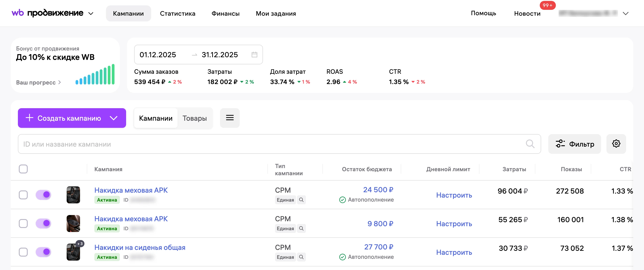Switch to the Товары tab

195,118
